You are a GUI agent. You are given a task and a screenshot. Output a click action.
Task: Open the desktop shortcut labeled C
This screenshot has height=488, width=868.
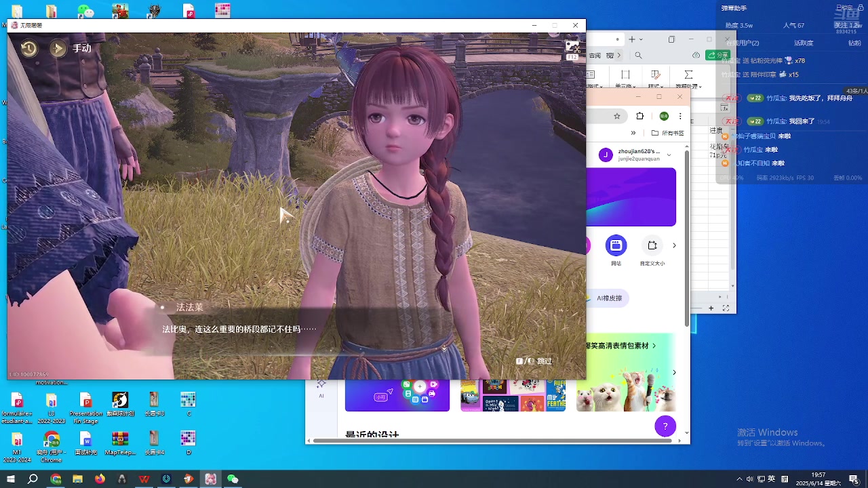(189, 403)
